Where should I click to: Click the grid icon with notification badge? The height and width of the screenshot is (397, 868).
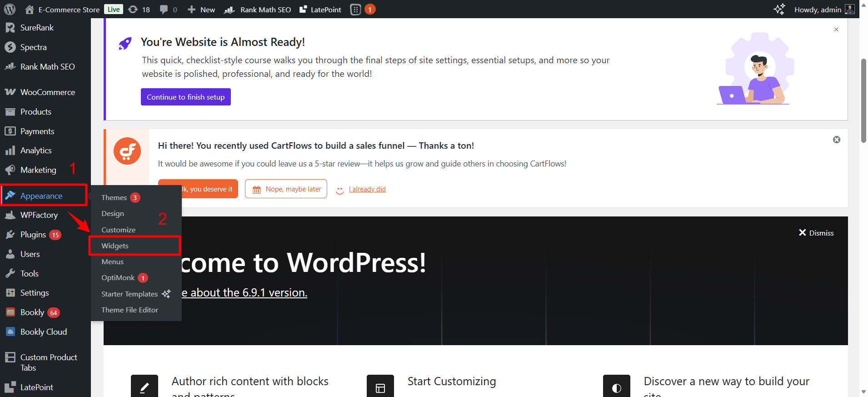tap(356, 9)
